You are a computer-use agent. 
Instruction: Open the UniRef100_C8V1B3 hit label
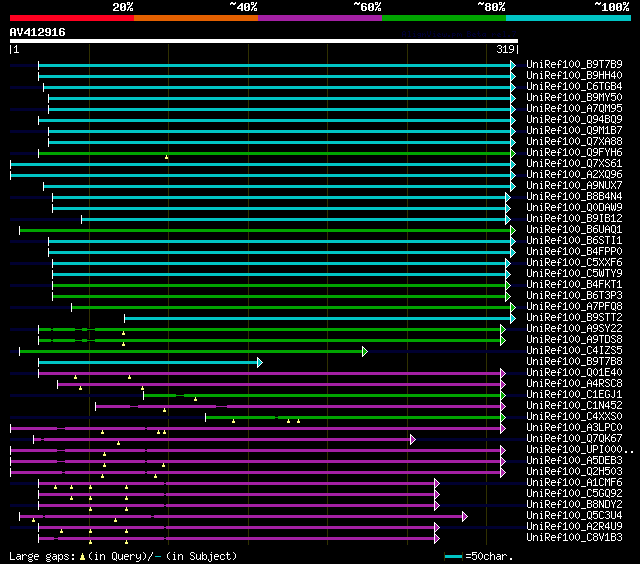coord(574,538)
